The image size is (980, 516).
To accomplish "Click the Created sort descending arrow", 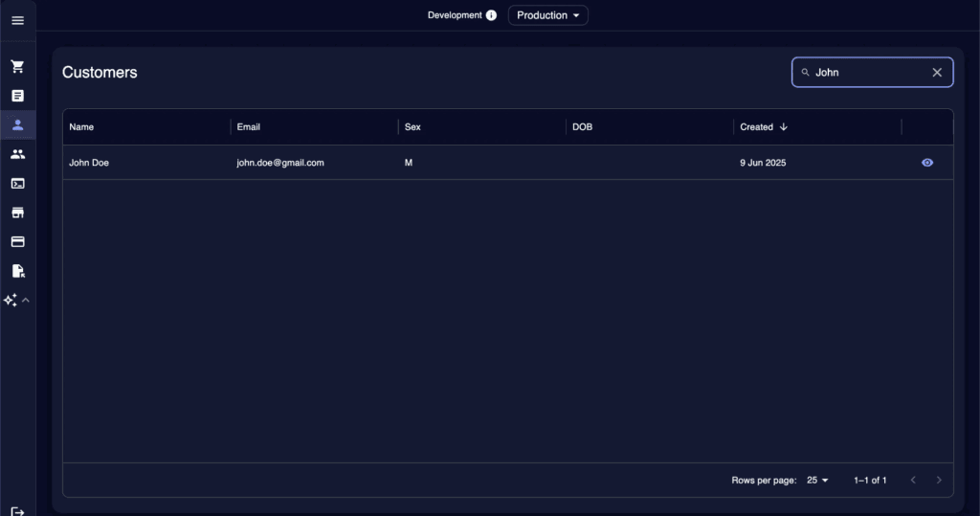I will [x=783, y=127].
